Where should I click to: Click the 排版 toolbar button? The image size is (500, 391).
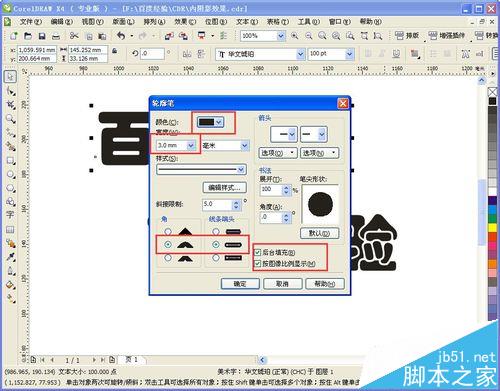[x=407, y=35]
